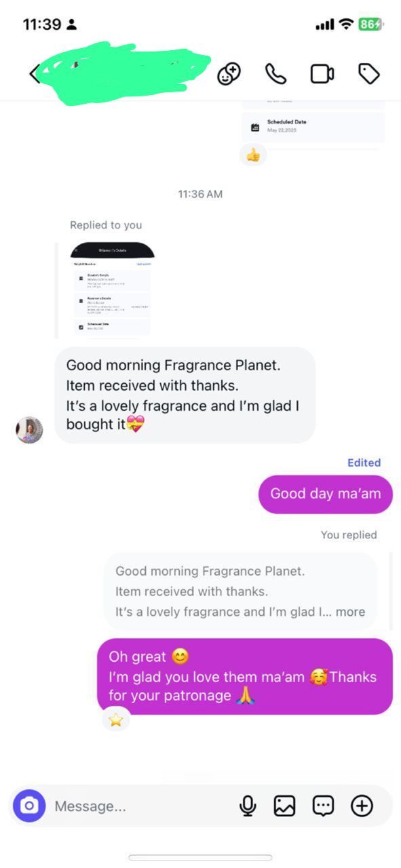The height and width of the screenshot is (868, 401).
Task: Tap the plus icon for more options
Action: tap(362, 806)
